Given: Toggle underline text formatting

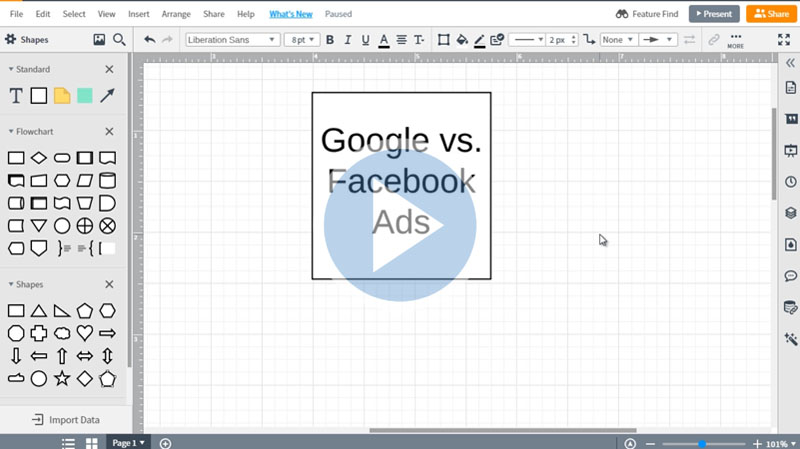Looking at the screenshot, I should (x=365, y=40).
